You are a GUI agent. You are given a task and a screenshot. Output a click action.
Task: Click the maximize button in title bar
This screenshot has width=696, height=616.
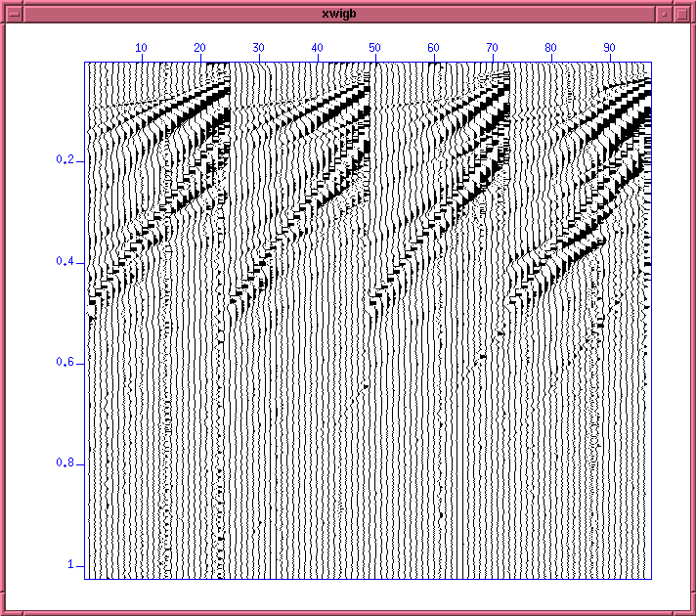682,14
